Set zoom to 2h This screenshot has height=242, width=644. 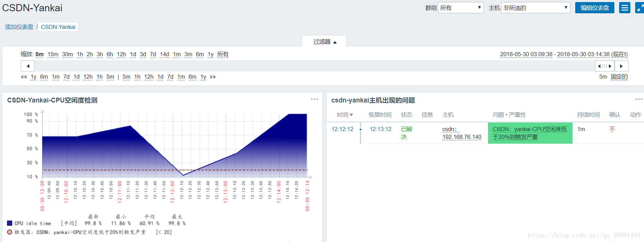90,54
